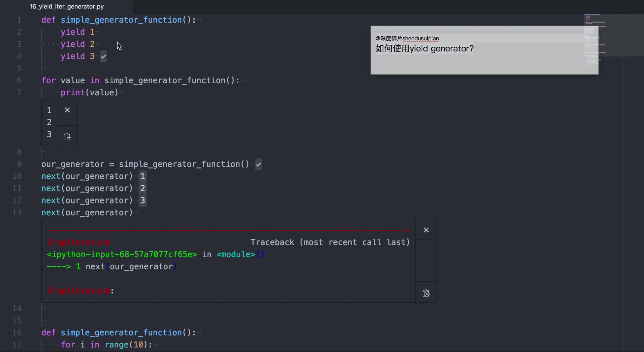
Task: Click output value 2 in the print result
Action: pyautogui.click(x=49, y=122)
